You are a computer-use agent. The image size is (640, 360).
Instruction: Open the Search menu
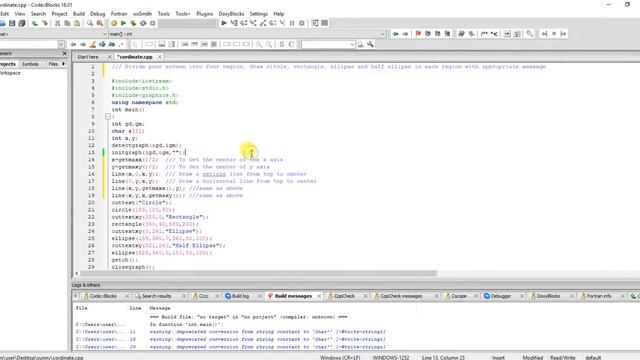click(38, 14)
